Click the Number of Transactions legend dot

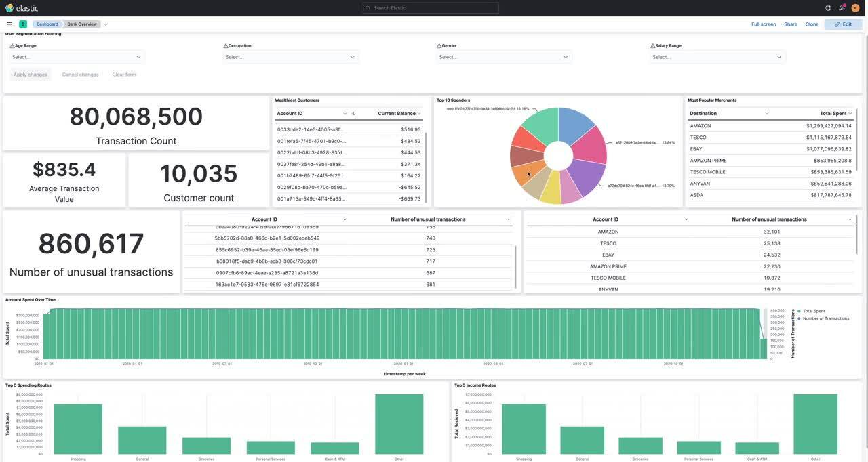coord(800,318)
